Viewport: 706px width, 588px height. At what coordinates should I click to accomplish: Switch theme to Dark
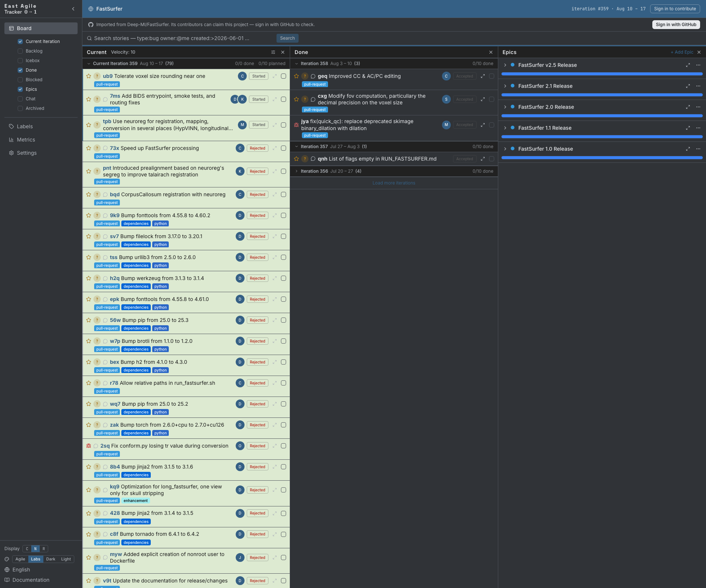pos(51,559)
